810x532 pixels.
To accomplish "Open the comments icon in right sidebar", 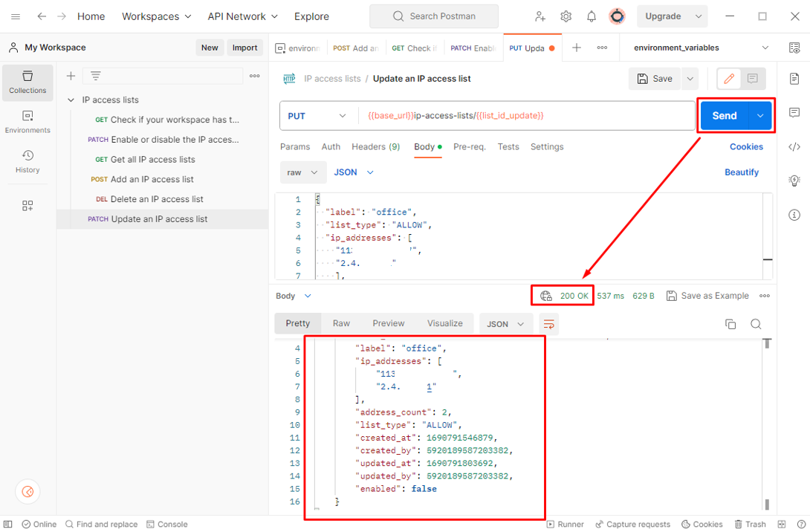I will tap(794, 113).
